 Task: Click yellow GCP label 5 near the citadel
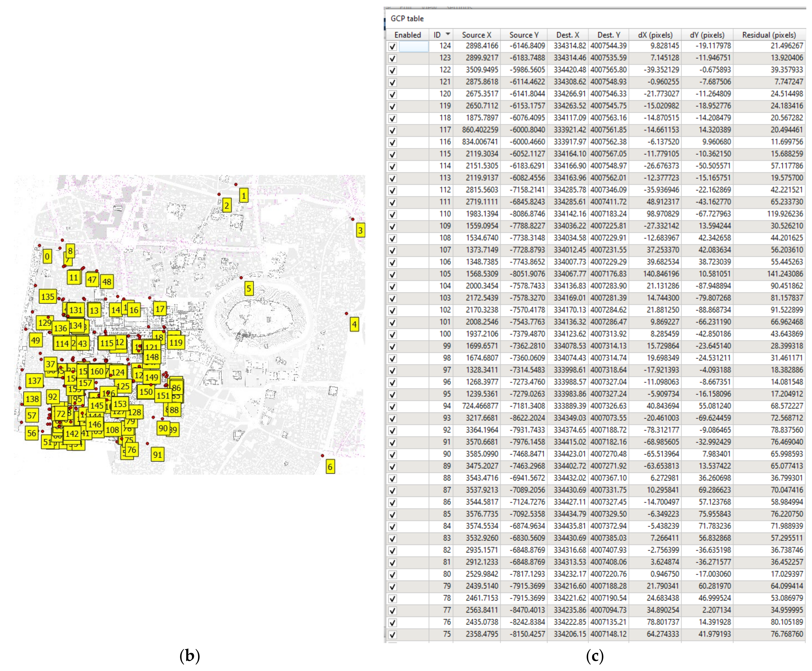tap(249, 288)
